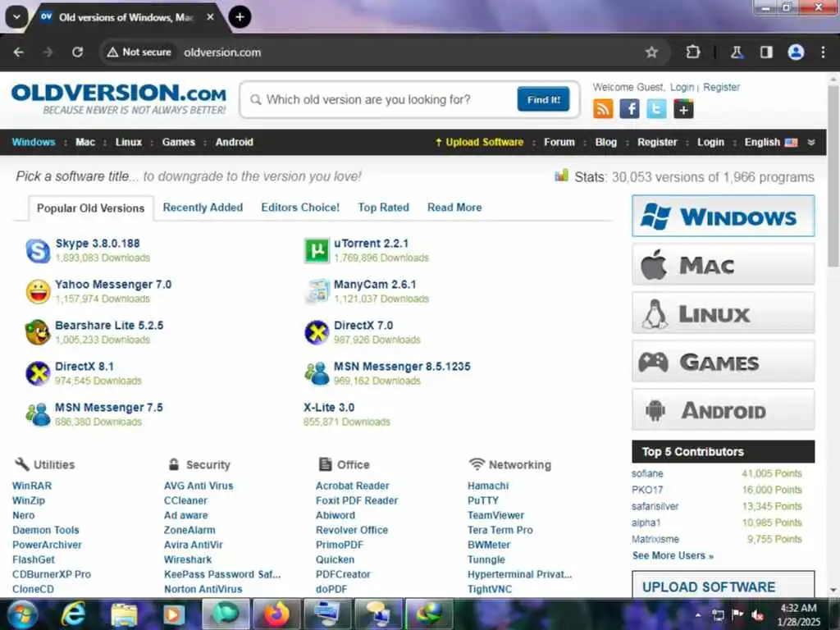Go back to the previous page

click(x=19, y=52)
